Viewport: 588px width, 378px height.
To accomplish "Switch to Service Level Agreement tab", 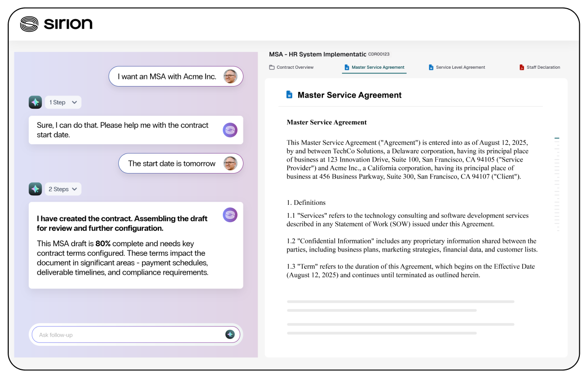I will 460,67.
